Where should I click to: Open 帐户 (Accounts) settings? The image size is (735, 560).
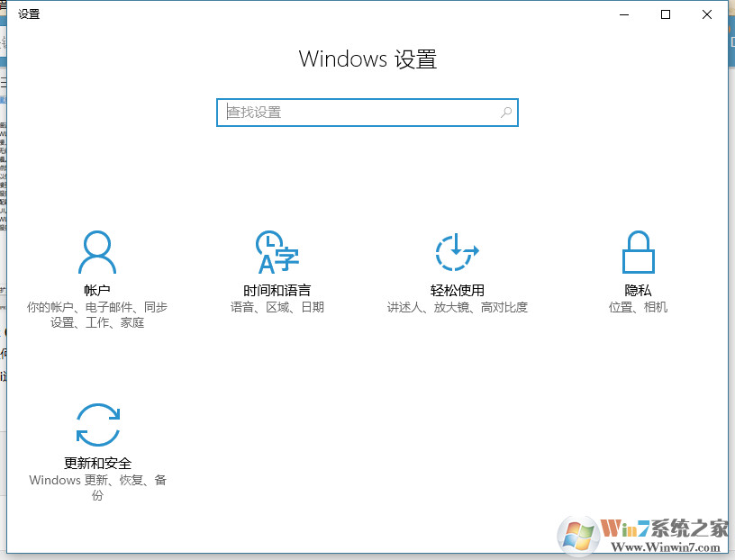(97, 290)
